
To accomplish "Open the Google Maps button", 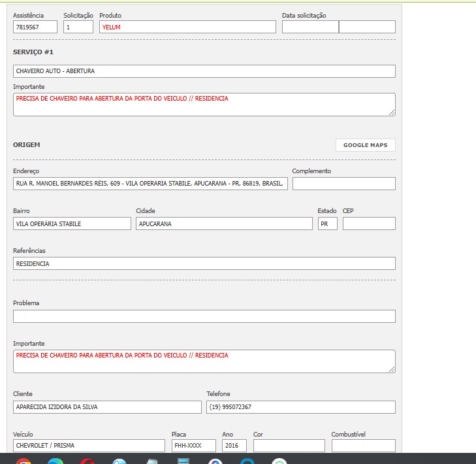I will point(365,145).
